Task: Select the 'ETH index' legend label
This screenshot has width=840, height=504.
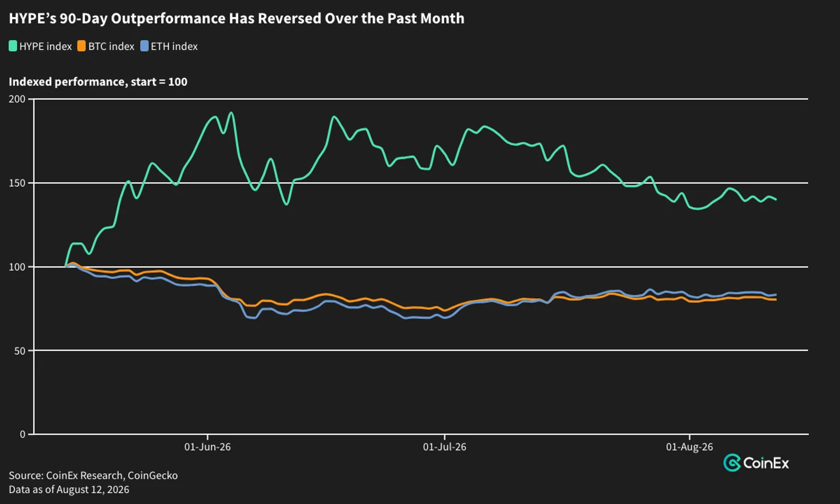Action: tap(174, 46)
